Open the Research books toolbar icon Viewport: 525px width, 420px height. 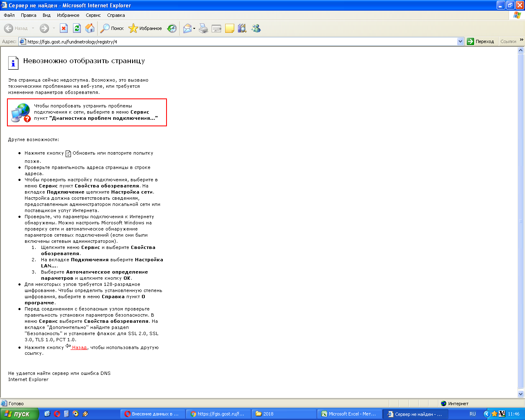tap(242, 28)
